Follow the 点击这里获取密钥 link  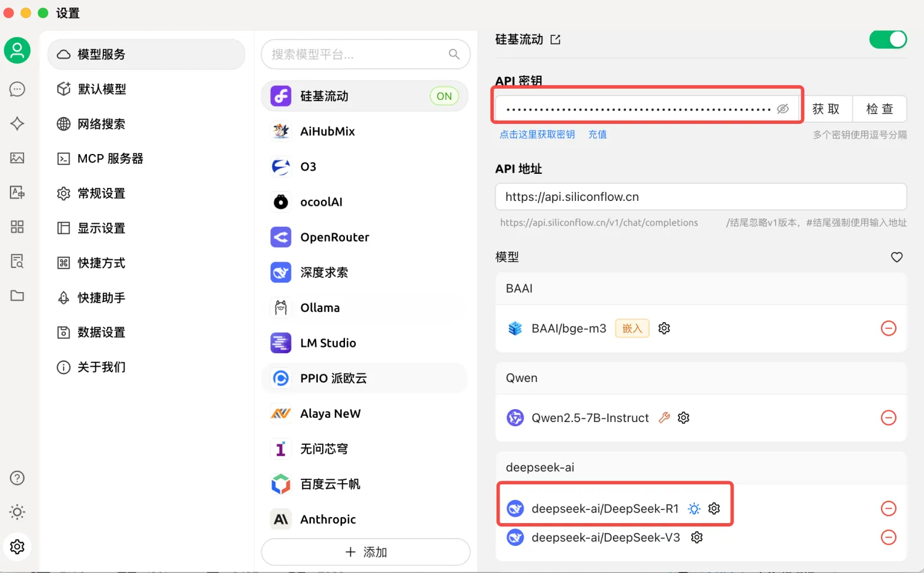[537, 134]
